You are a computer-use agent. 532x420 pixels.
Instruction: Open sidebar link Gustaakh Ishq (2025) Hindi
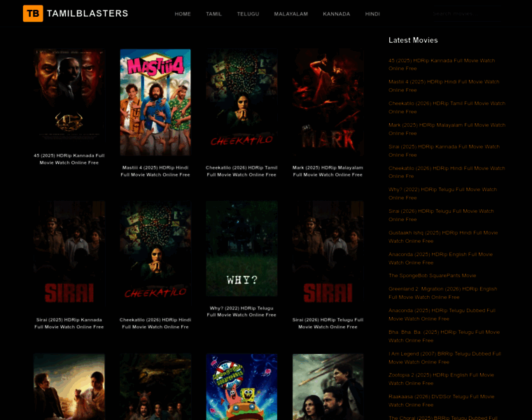point(443,237)
